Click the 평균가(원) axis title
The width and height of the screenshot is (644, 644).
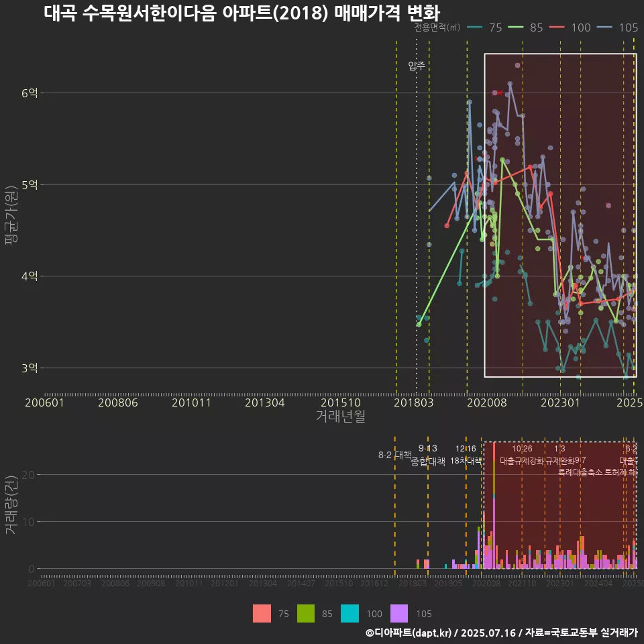pos(11,215)
